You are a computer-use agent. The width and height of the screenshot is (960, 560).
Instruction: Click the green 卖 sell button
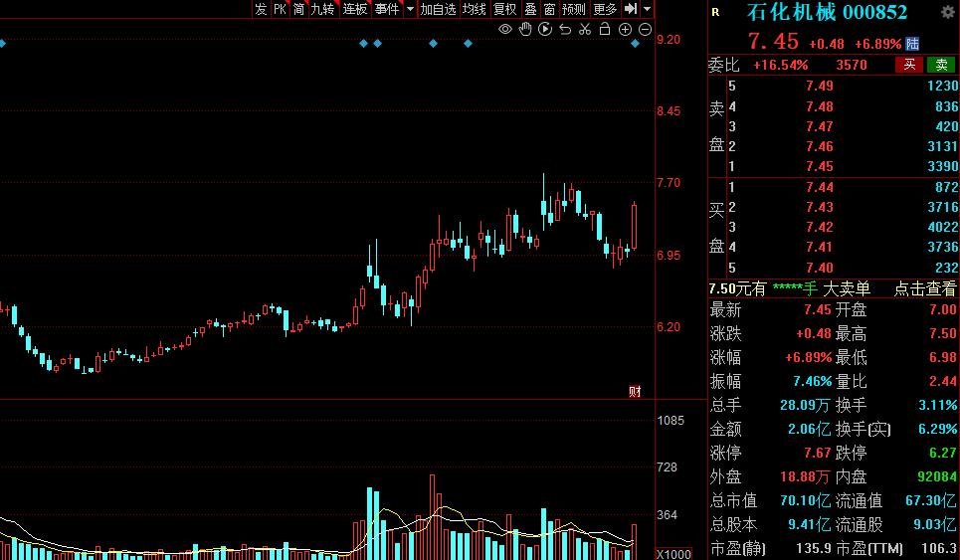942,65
